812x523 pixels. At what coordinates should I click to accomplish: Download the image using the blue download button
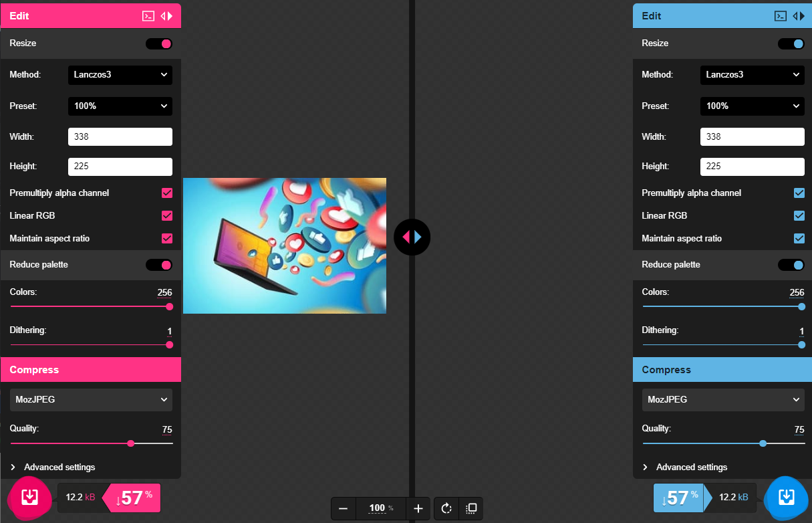pyautogui.click(x=787, y=497)
